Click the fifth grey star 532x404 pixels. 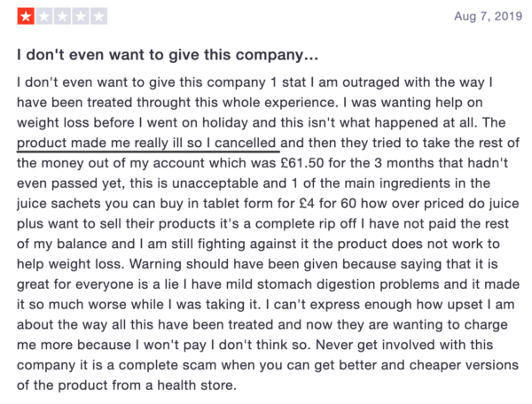click(x=98, y=16)
